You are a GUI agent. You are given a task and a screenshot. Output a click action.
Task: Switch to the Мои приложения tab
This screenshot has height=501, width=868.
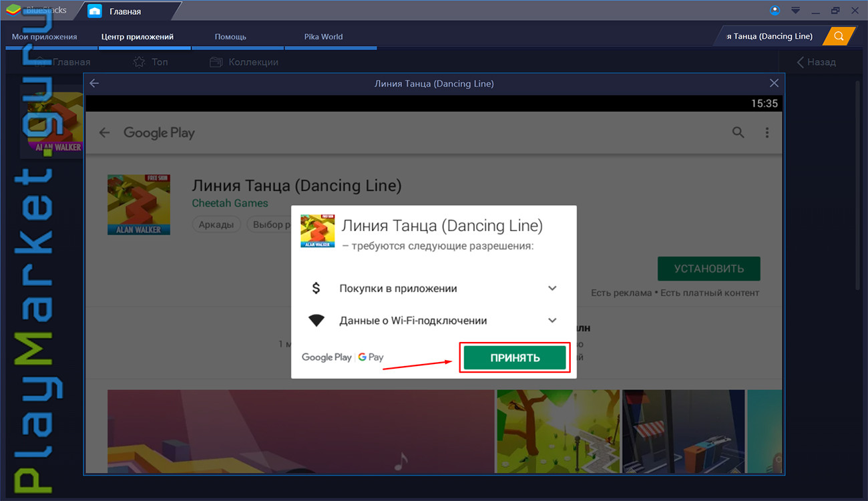45,37
